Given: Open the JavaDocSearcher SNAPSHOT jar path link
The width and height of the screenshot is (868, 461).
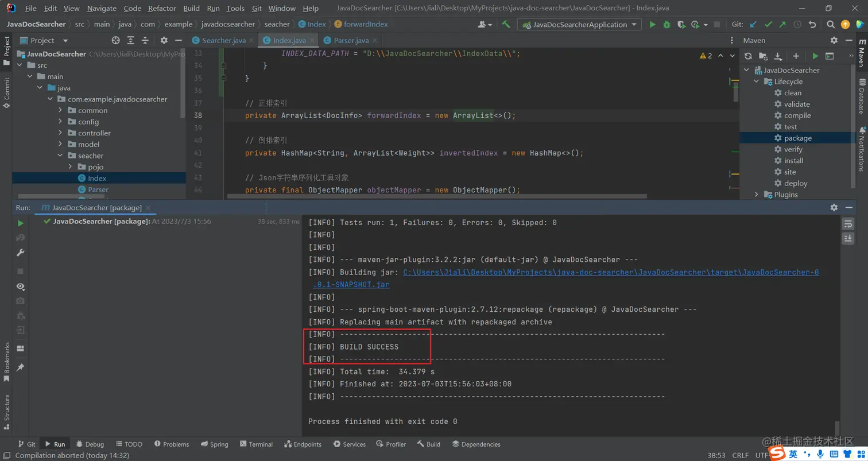Looking at the screenshot, I should click(611, 272).
